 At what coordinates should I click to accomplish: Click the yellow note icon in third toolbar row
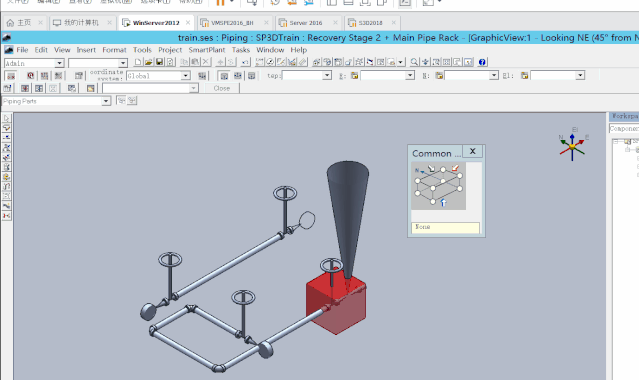coord(90,88)
